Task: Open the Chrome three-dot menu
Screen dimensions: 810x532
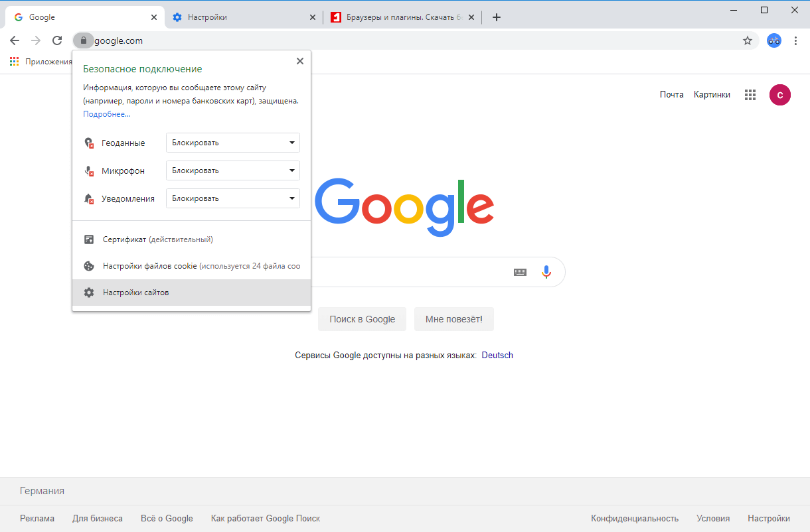Action: (x=795, y=40)
